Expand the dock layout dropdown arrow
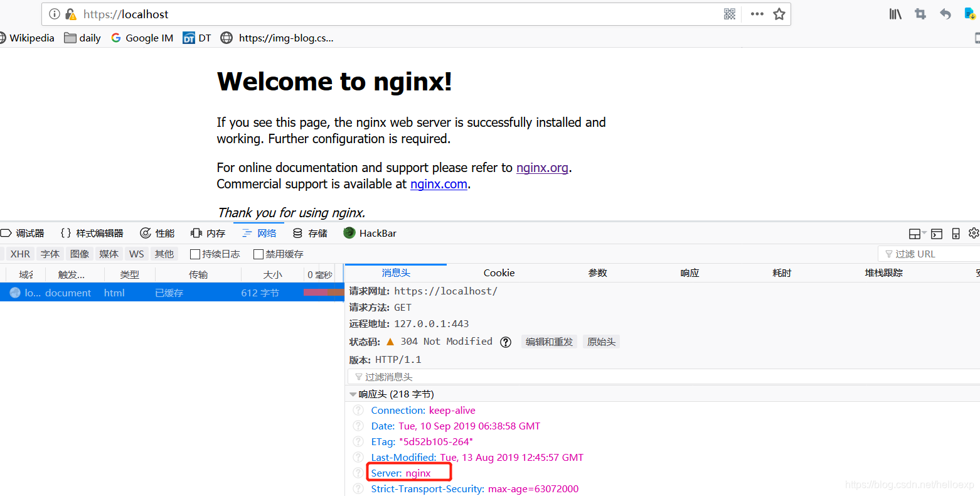The height and width of the screenshot is (496, 980). pyautogui.click(x=924, y=233)
